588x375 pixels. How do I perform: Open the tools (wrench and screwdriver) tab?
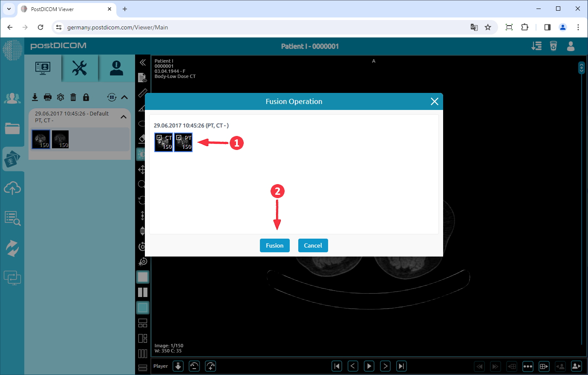pos(80,68)
